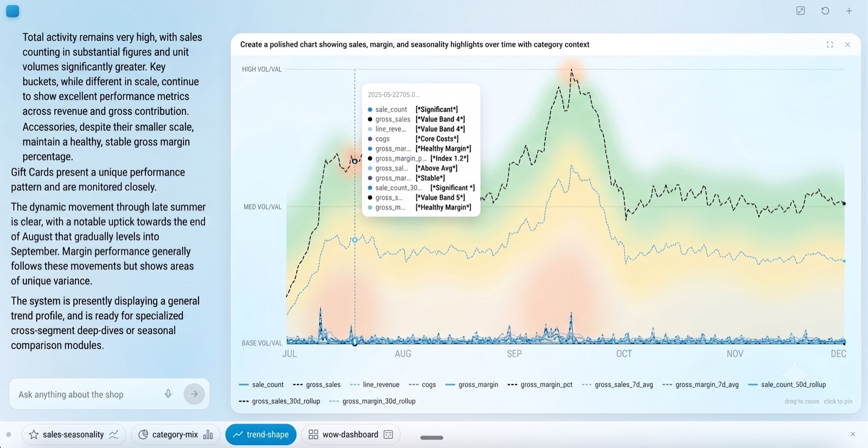Click the hovered black marker on the gross_sales line
The image size is (868, 448).
tap(355, 161)
